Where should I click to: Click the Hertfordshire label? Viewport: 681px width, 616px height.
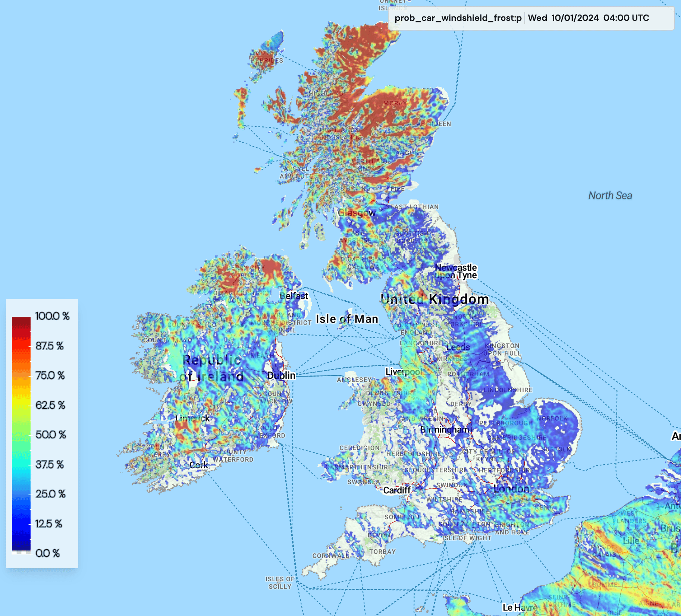tap(506, 470)
